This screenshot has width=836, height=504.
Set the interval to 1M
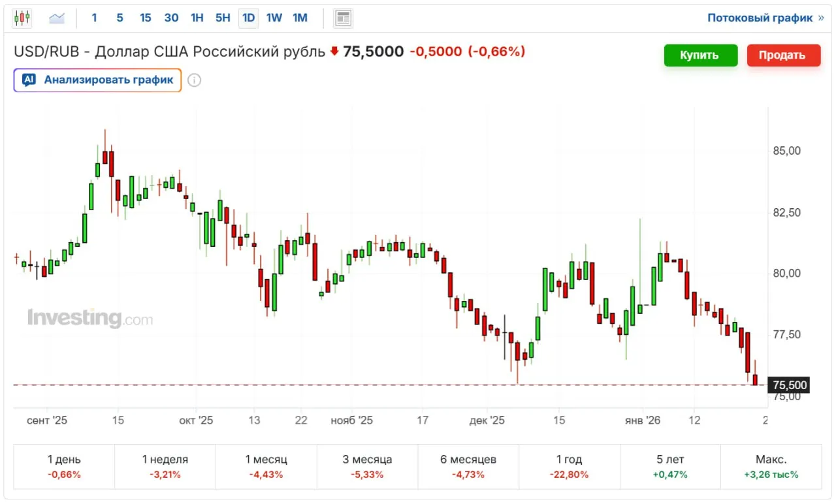pyautogui.click(x=300, y=18)
